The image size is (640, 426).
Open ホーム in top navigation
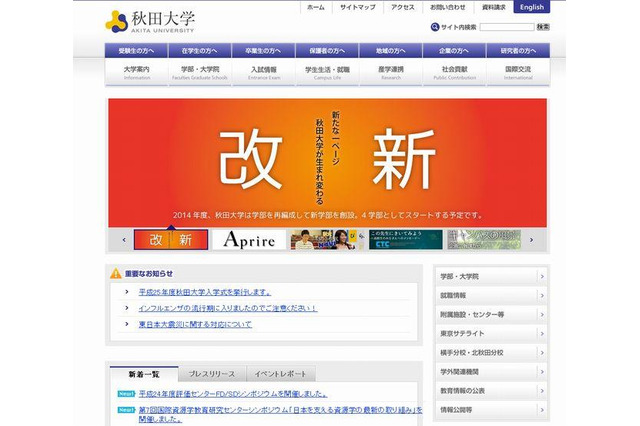click(x=316, y=7)
